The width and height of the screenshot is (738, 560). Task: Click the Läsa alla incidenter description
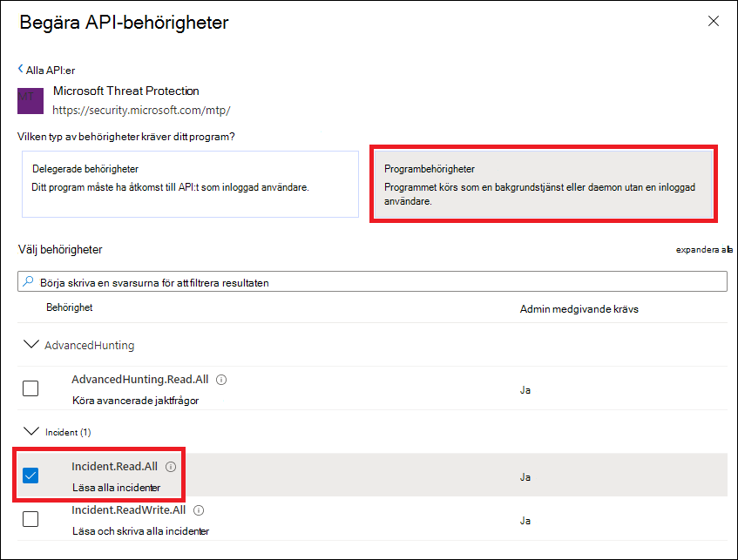[x=116, y=488]
